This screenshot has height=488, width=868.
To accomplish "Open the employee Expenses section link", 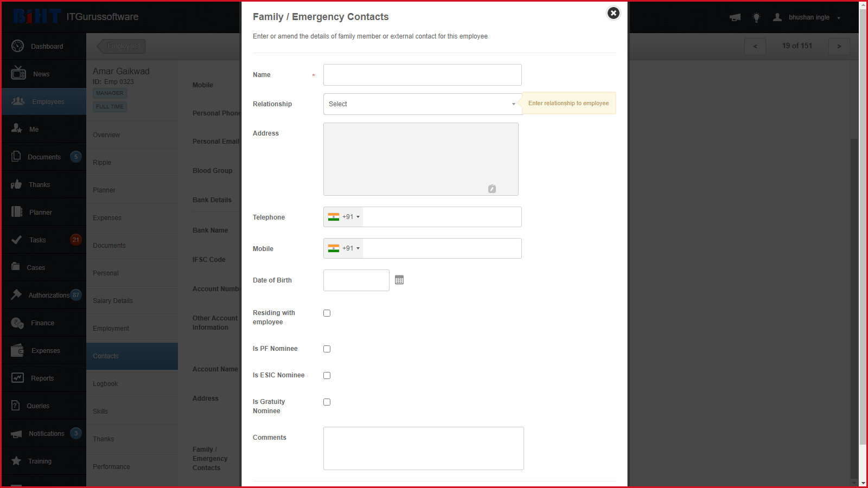I will [132, 218].
